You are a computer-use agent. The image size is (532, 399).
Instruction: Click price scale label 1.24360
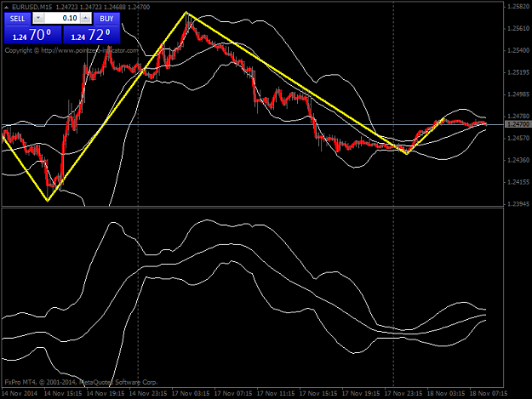tap(518, 160)
